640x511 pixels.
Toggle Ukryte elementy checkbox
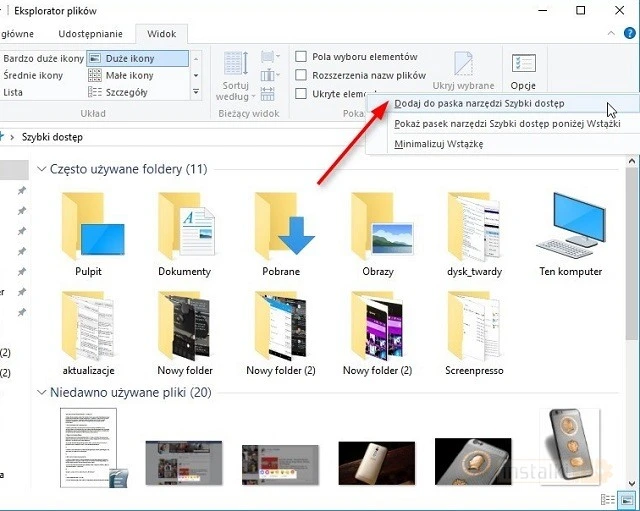pyautogui.click(x=301, y=93)
